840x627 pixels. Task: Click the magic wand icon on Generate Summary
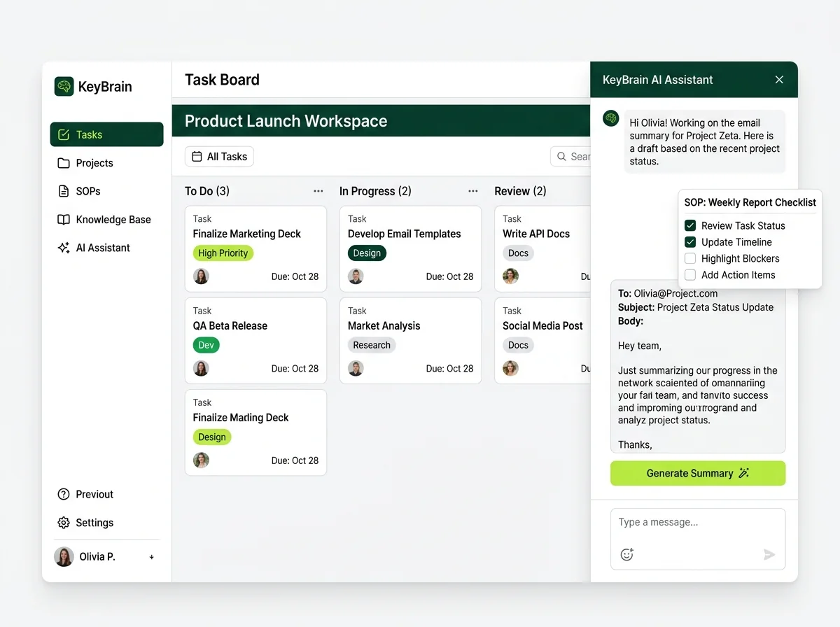pyautogui.click(x=744, y=473)
